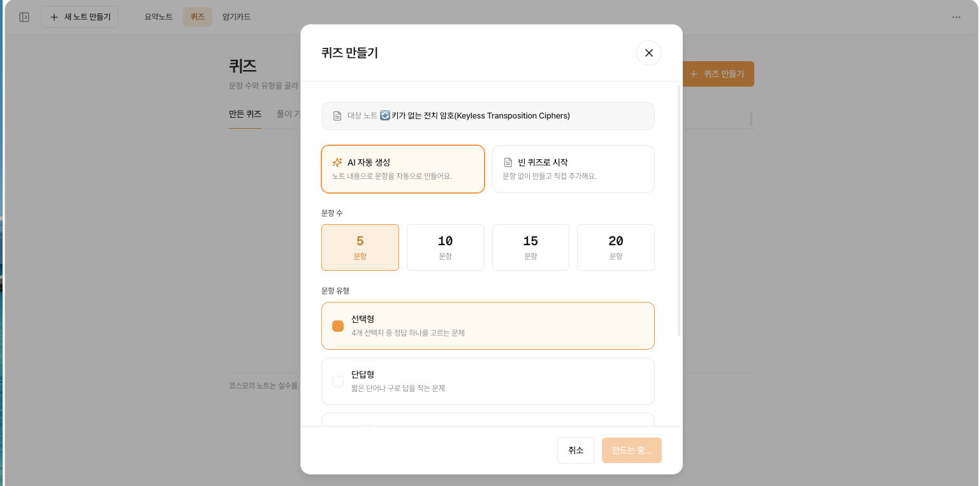Close the 퀴즈 만들기 dialog with X
This screenshot has width=980, height=486.
point(649,53)
